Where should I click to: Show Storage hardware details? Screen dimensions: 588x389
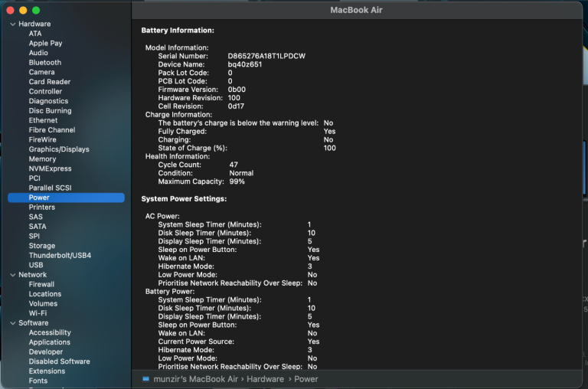[42, 246]
